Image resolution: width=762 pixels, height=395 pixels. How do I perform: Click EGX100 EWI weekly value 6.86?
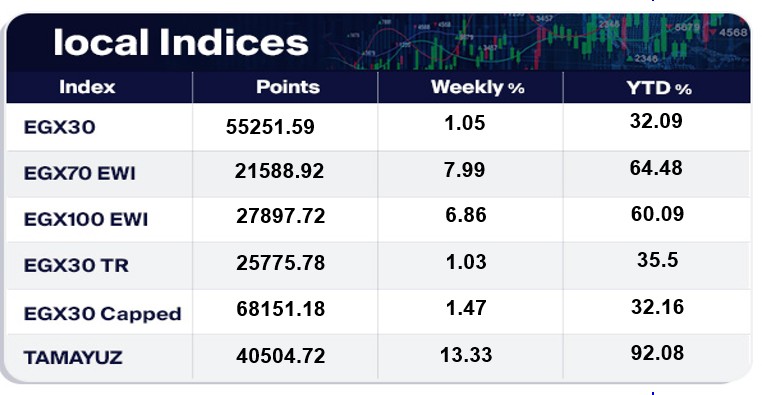[466, 215]
